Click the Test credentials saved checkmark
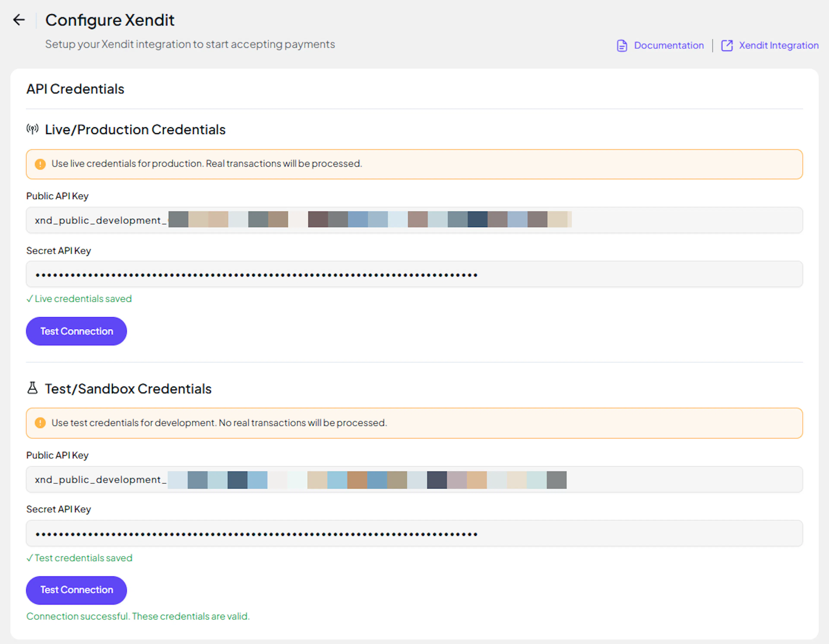The width and height of the screenshot is (829, 644). pyautogui.click(x=30, y=558)
